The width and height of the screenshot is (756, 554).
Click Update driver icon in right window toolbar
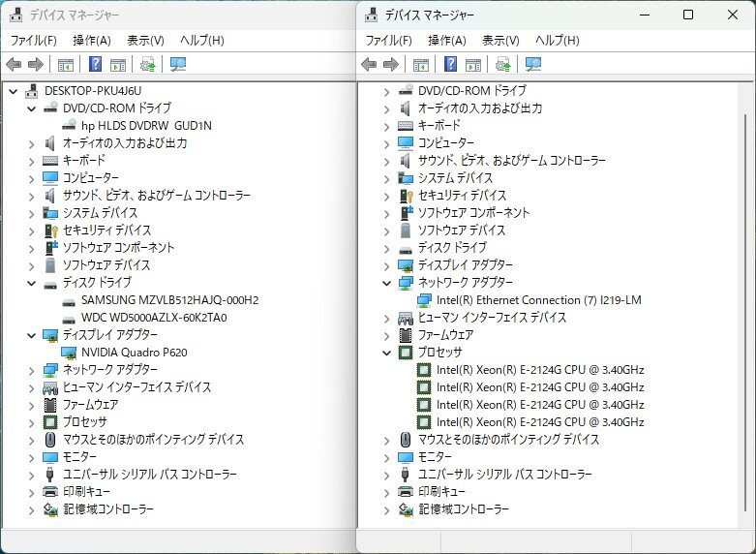(x=503, y=64)
